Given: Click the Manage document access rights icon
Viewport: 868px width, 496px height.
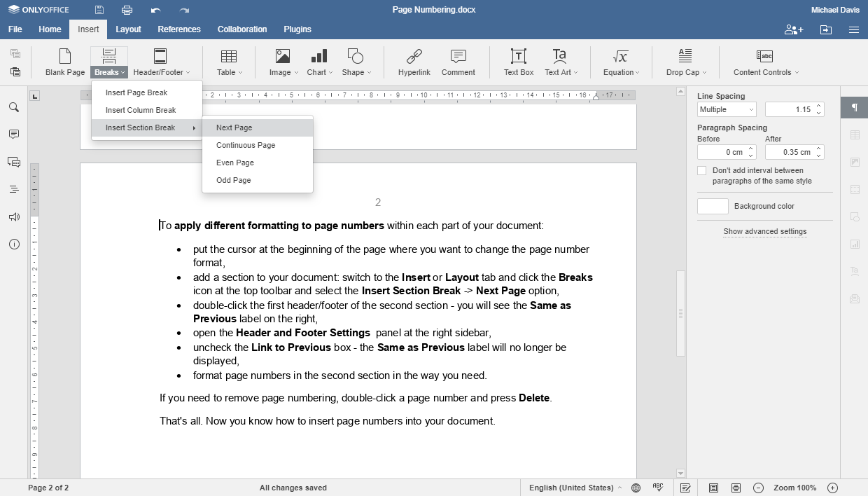Looking at the screenshot, I should coord(794,29).
